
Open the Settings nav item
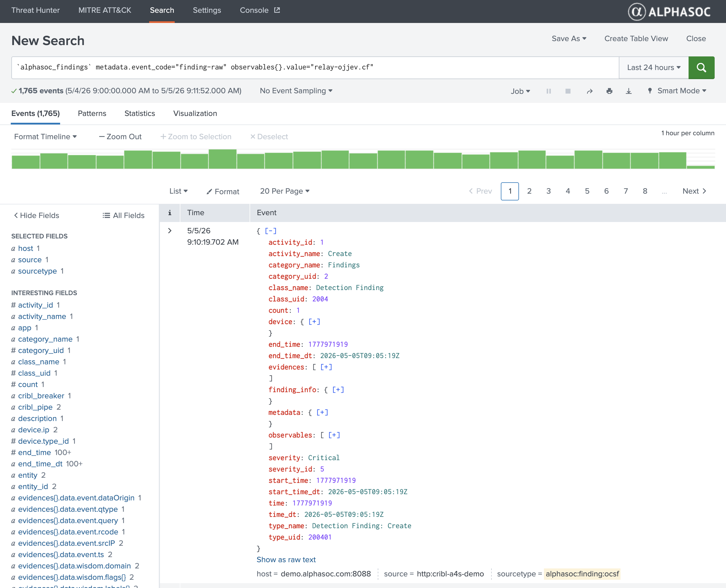(207, 10)
